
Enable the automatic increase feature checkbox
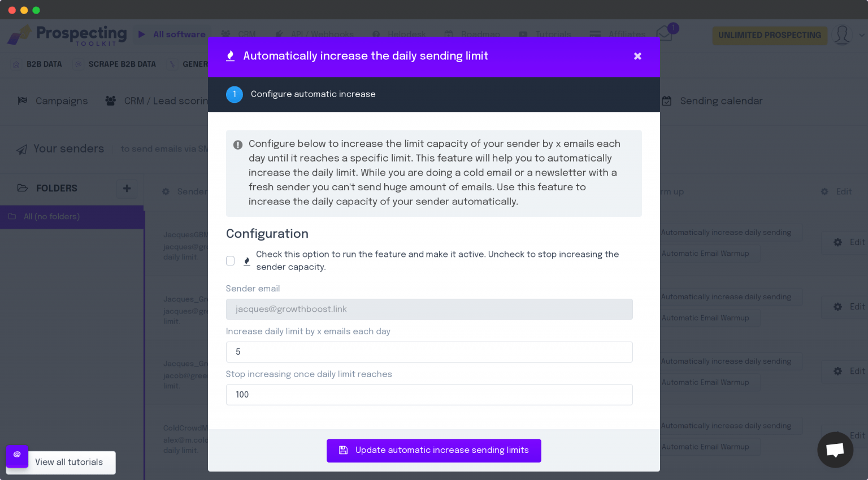(x=230, y=261)
